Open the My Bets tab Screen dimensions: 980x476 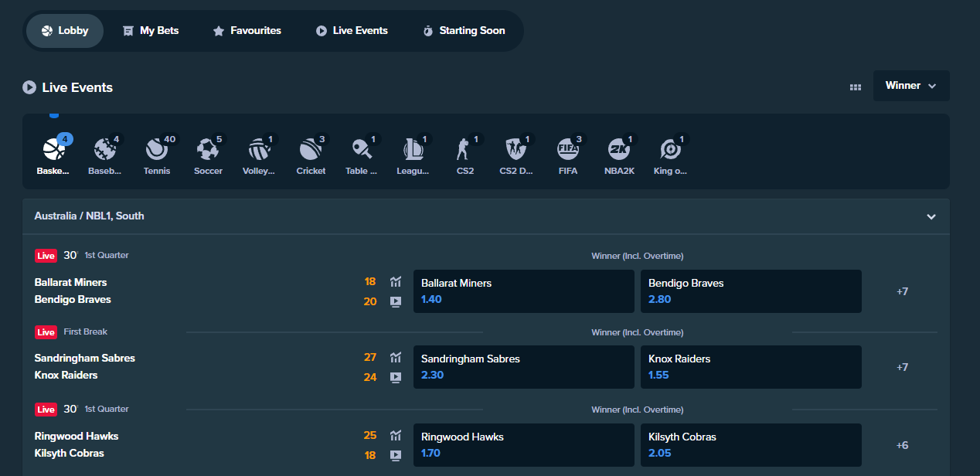click(x=151, y=31)
